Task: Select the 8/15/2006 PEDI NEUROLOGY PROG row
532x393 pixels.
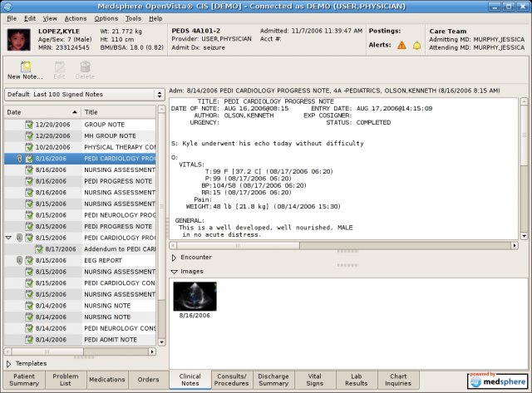Action: point(80,215)
